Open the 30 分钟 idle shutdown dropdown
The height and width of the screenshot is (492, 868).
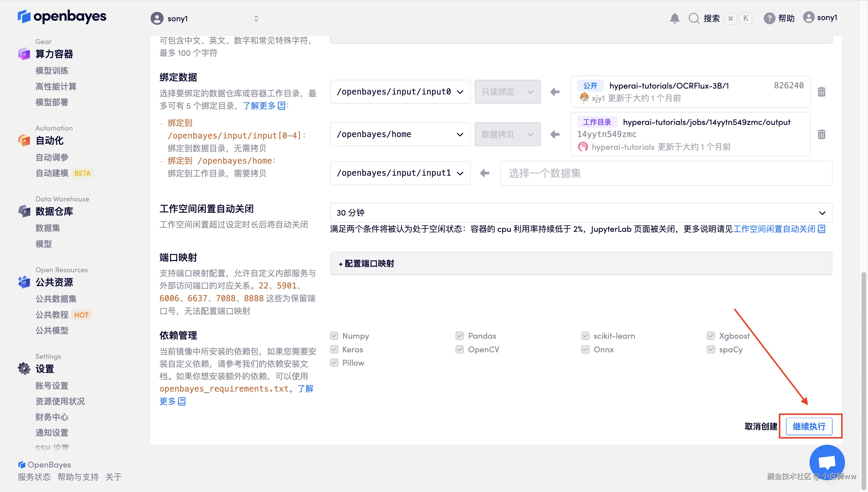(x=580, y=213)
